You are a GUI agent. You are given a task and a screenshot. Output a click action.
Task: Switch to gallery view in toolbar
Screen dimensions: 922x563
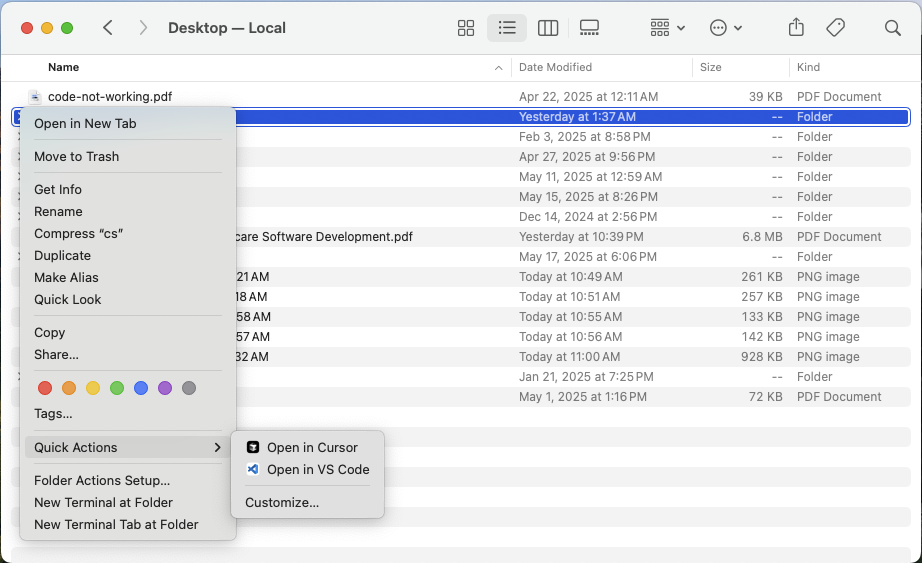point(589,28)
